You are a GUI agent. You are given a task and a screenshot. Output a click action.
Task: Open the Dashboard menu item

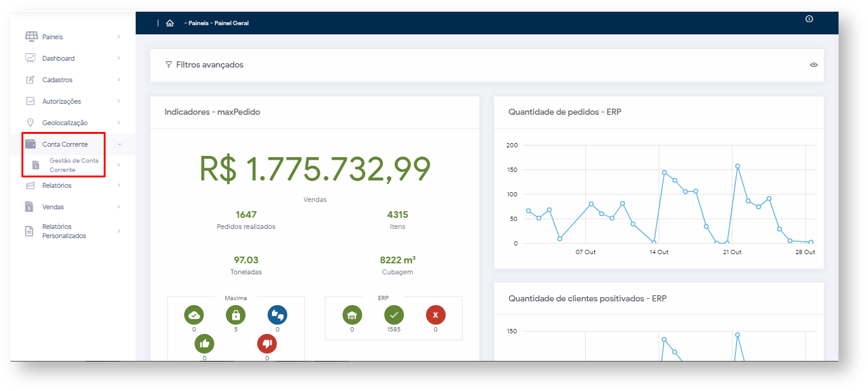[x=58, y=58]
